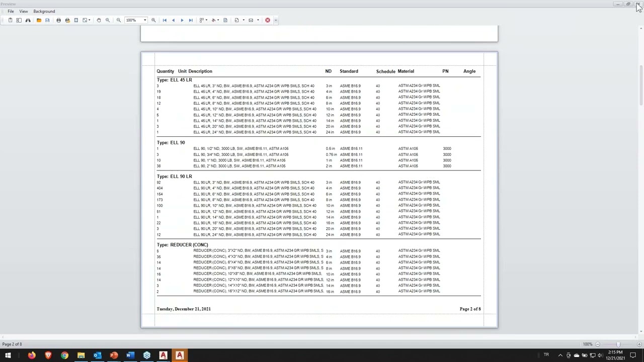The width and height of the screenshot is (644, 362).
Task: Expand the Send via E-Mail dropdown arrow
Action: pyautogui.click(x=258, y=20)
